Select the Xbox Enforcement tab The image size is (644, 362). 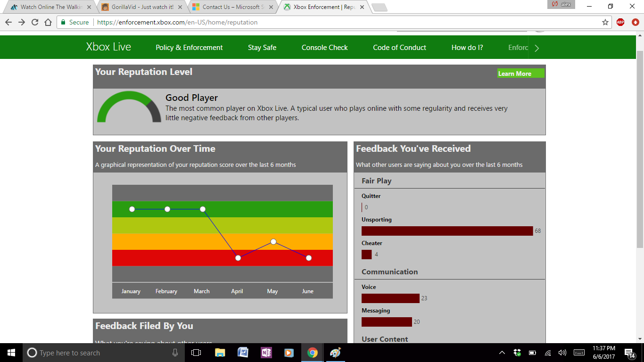323,7
